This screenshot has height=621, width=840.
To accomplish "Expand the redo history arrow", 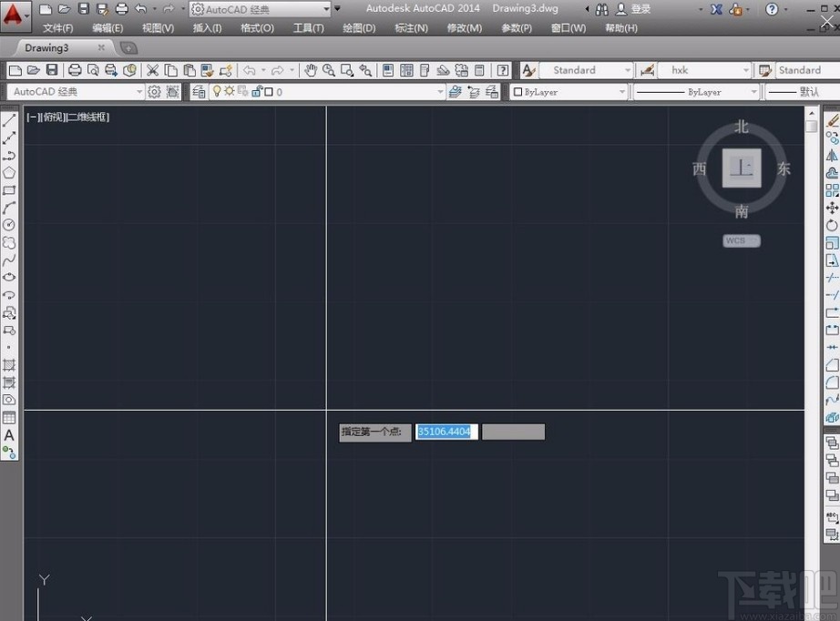I will tap(292, 70).
